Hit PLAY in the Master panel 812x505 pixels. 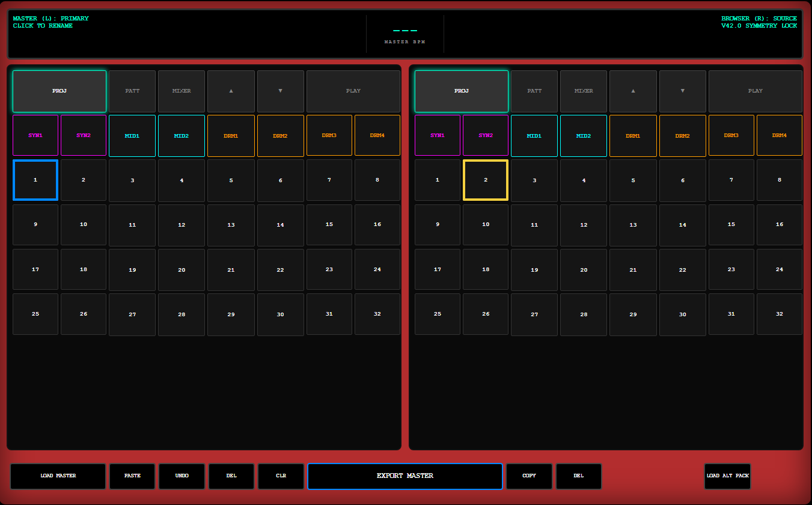[353, 91]
